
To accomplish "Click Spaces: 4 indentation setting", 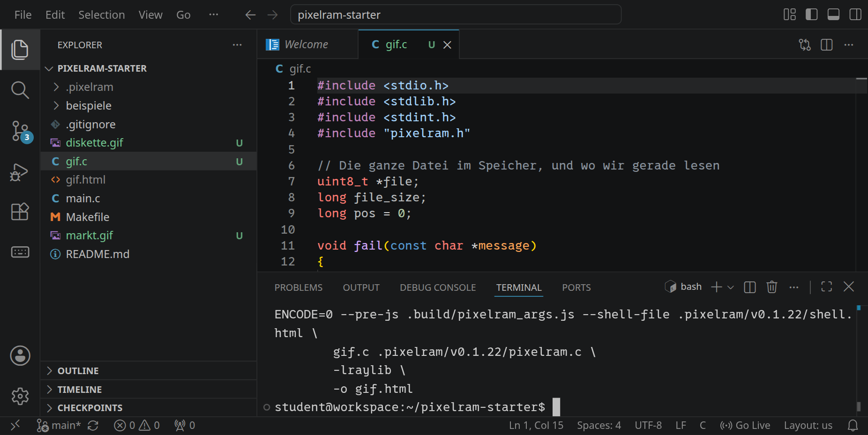I will [x=599, y=426].
